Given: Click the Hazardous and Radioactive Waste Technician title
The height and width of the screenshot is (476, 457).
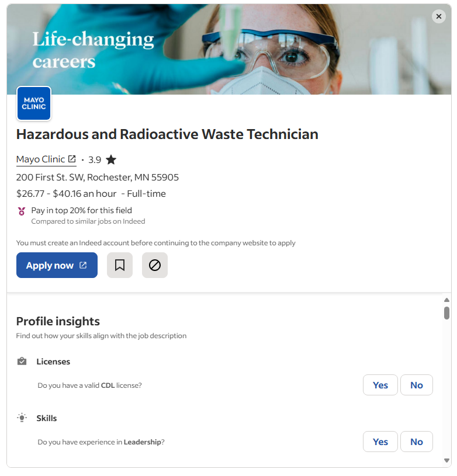Looking at the screenshot, I should point(167,134).
